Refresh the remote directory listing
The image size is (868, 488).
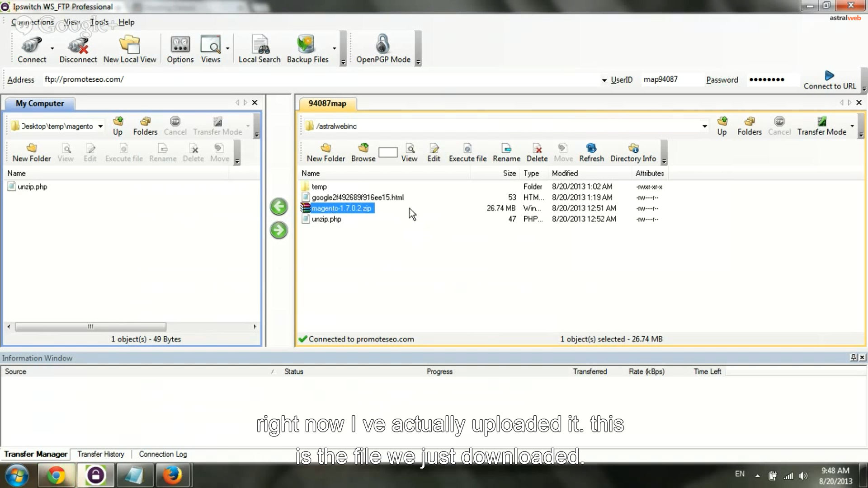(591, 153)
